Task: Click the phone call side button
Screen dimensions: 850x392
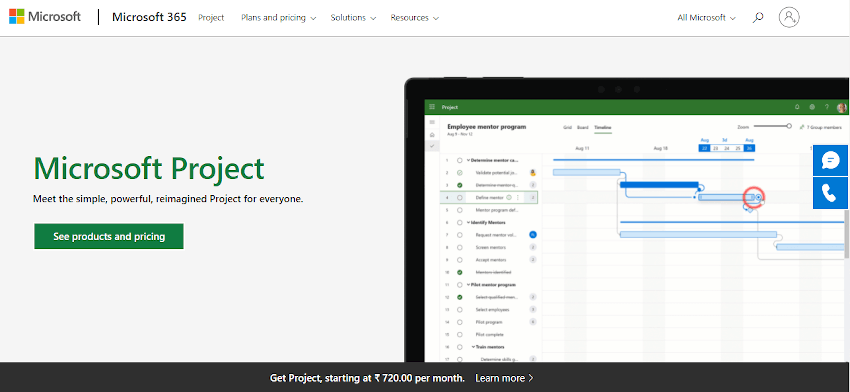Action: click(830, 193)
